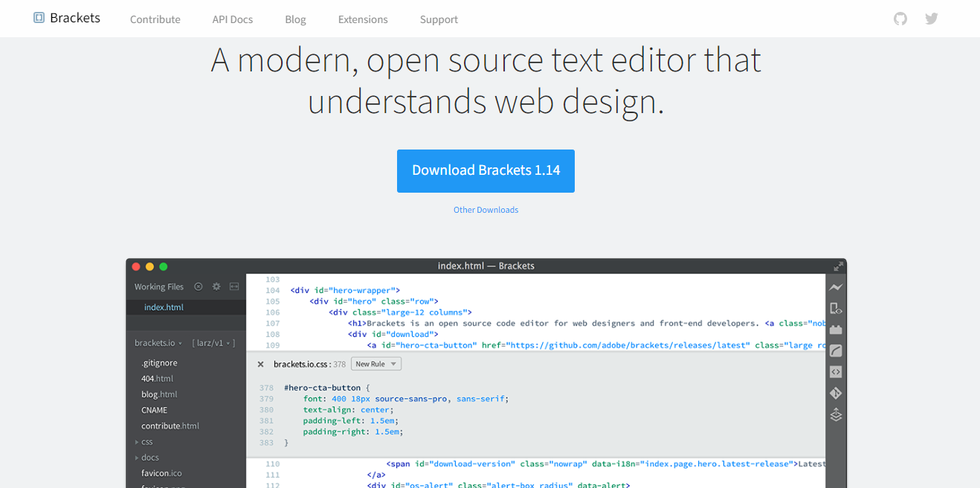Navigate to the API Docs menu item
The image size is (980, 488).
coord(232,19)
